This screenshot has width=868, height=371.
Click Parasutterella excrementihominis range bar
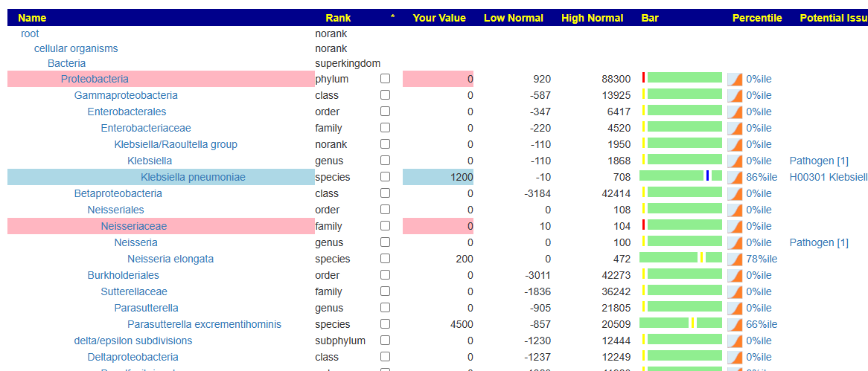[681, 323]
